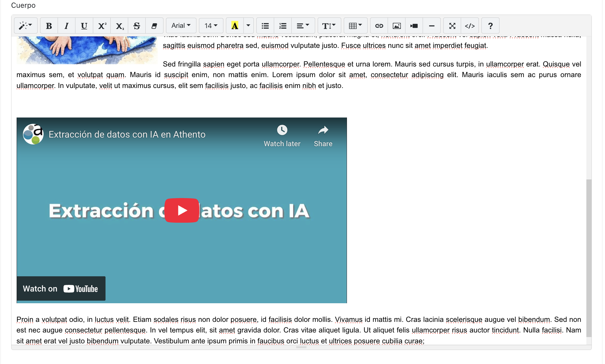Apply superscript to text
605x364 pixels.
(x=102, y=26)
